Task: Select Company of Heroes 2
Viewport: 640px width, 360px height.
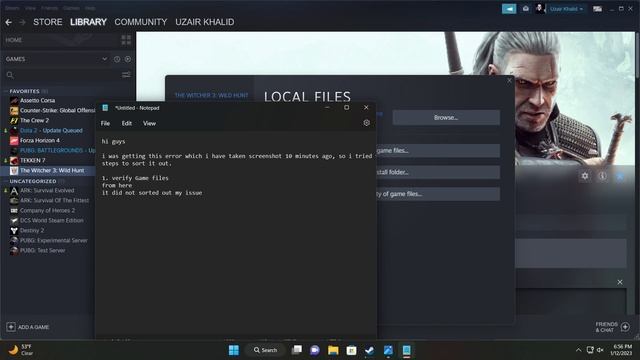Action: [x=48, y=211]
